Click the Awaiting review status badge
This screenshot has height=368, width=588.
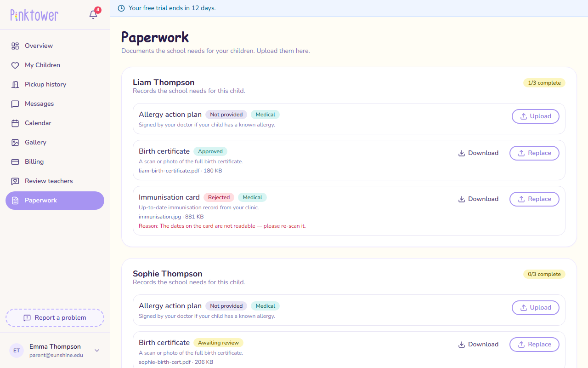[218, 343]
